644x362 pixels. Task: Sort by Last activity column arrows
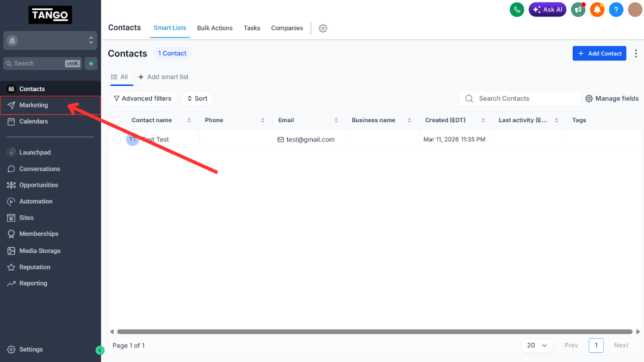(556, 120)
